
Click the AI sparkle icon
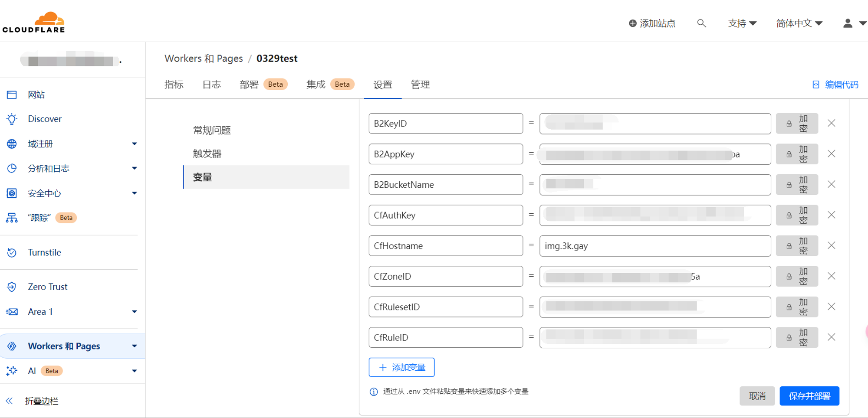(x=12, y=371)
